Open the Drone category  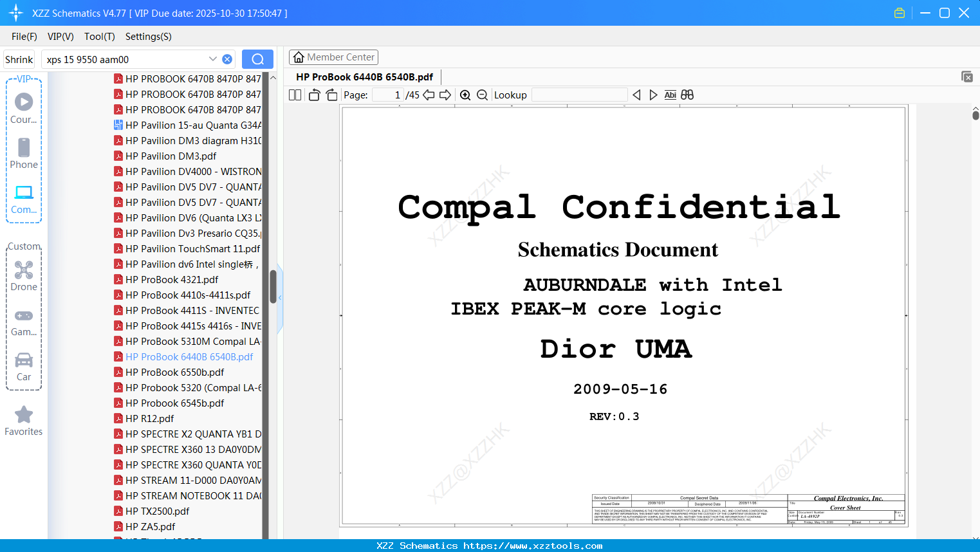click(24, 276)
